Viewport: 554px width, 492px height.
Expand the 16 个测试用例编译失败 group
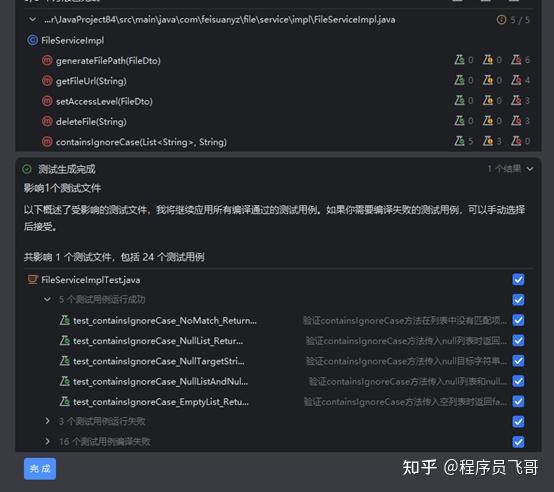(x=47, y=441)
